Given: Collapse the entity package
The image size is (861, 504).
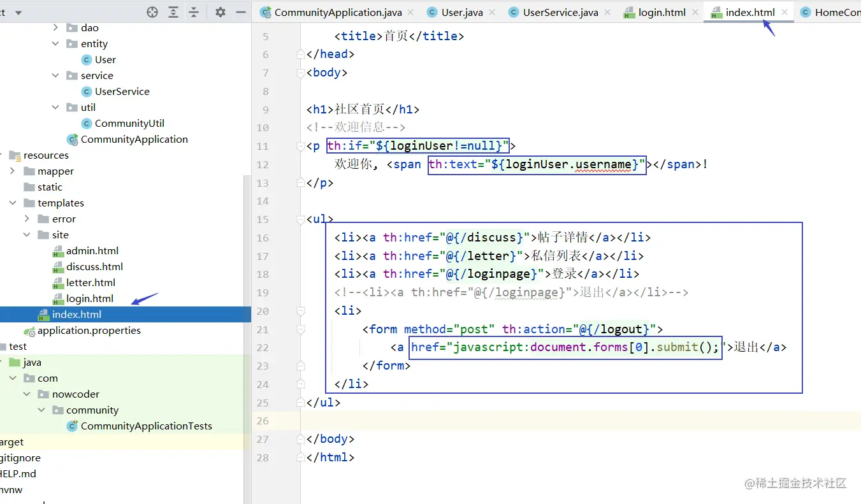Looking at the screenshot, I should coord(55,43).
